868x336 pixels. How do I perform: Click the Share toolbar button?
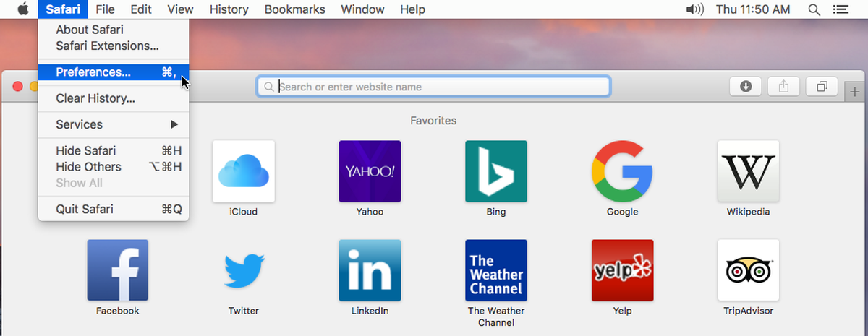783,87
